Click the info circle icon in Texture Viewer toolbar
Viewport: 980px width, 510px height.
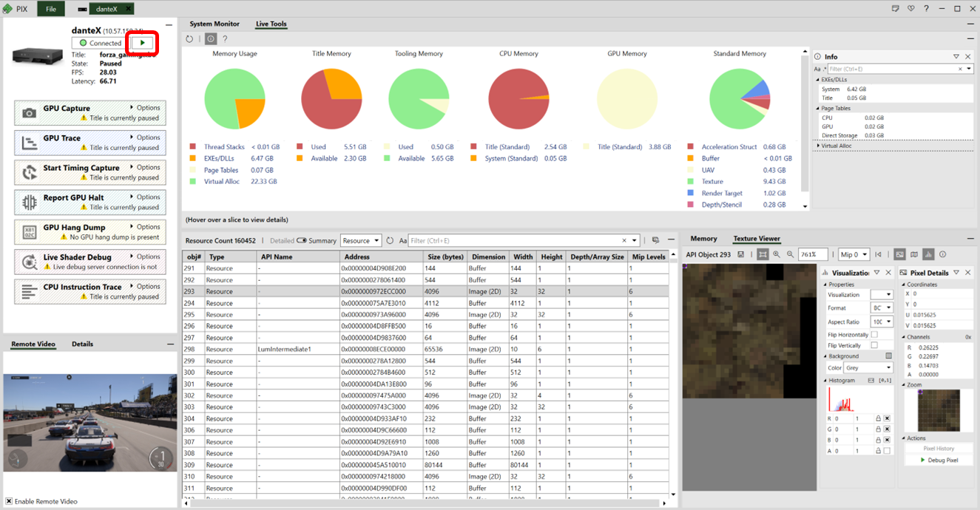pos(942,254)
